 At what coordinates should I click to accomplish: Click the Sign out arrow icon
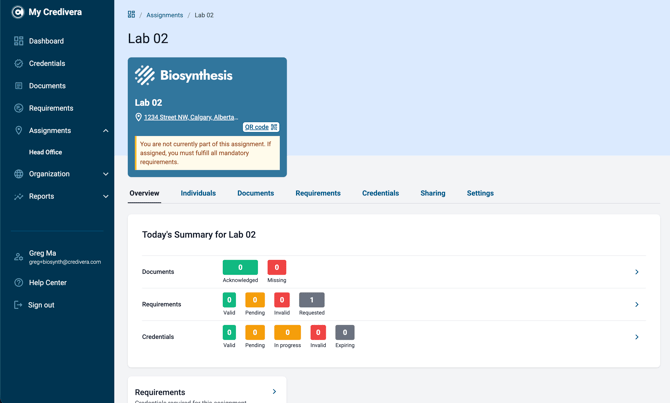(18, 305)
